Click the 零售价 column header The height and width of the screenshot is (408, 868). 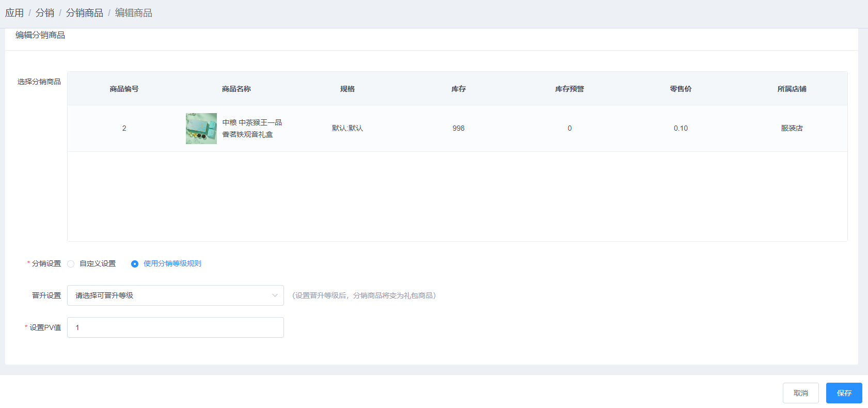point(681,89)
